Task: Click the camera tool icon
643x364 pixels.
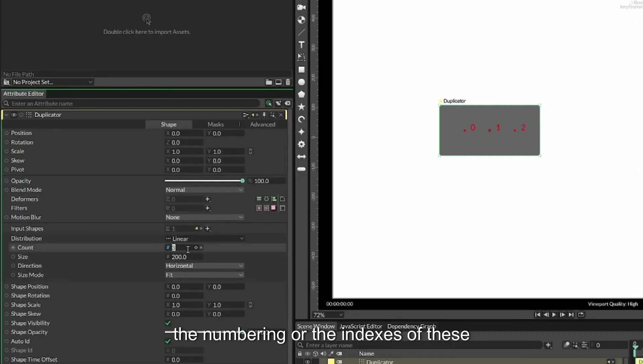Action: click(301, 7)
